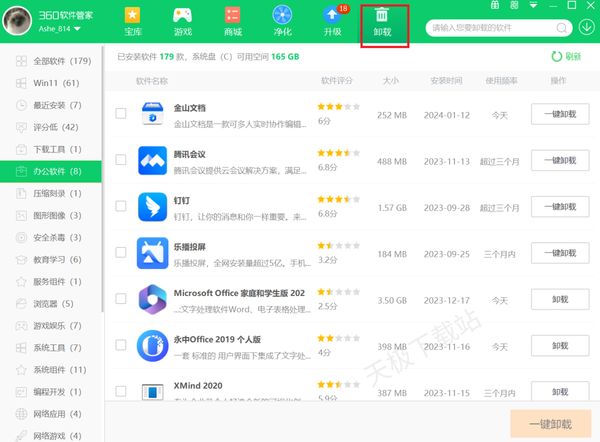Sort list by 安装时间 column header
Viewport: 600px width, 442px height.
pyautogui.click(x=444, y=80)
